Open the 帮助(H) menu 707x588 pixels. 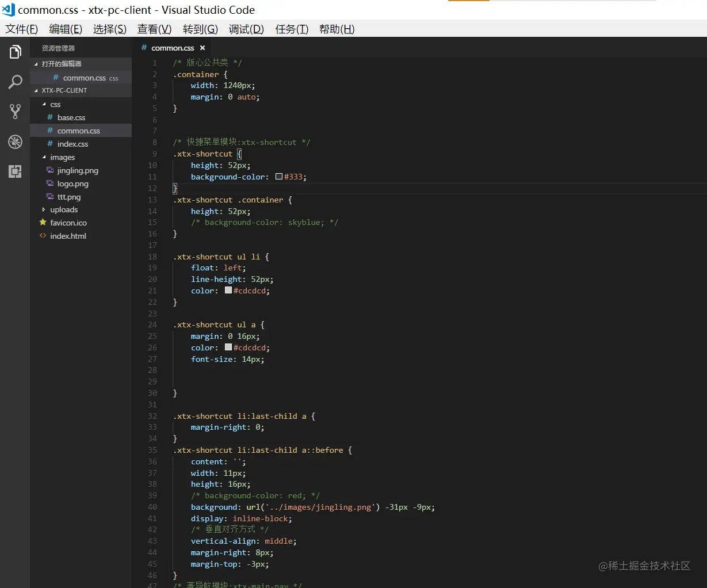tap(337, 29)
